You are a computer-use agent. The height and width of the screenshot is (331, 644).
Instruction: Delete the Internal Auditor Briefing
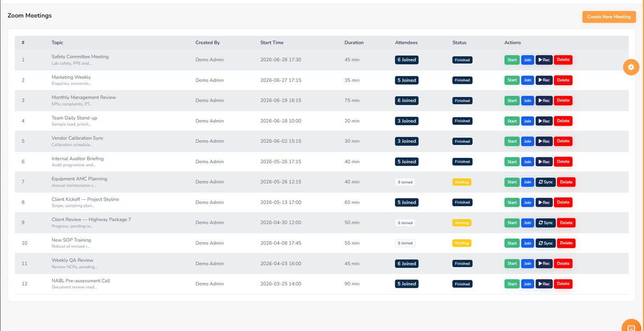click(563, 162)
